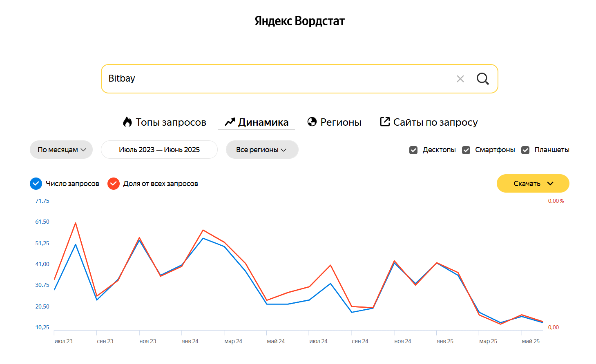Image resolution: width=596 pixels, height=364 pixels.
Task: Switch to the Топы запросов tab
Action: pos(171,122)
